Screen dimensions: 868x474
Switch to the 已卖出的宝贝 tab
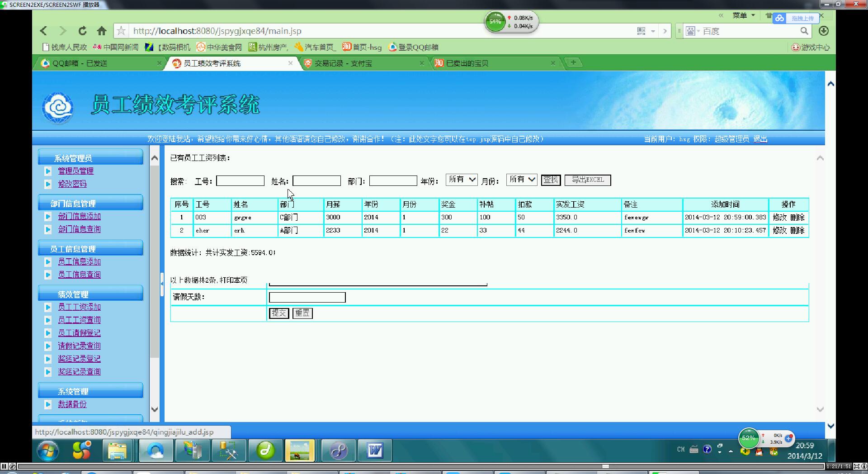point(495,63)
